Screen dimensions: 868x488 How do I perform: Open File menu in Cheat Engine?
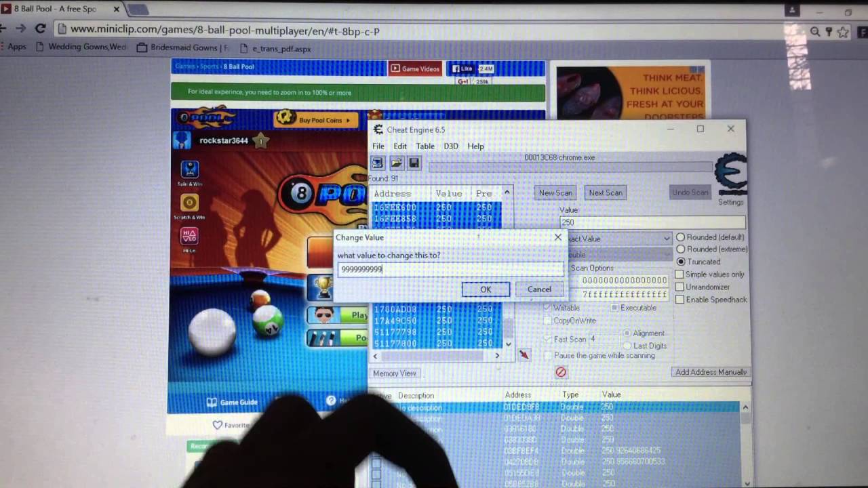[378, 146]
